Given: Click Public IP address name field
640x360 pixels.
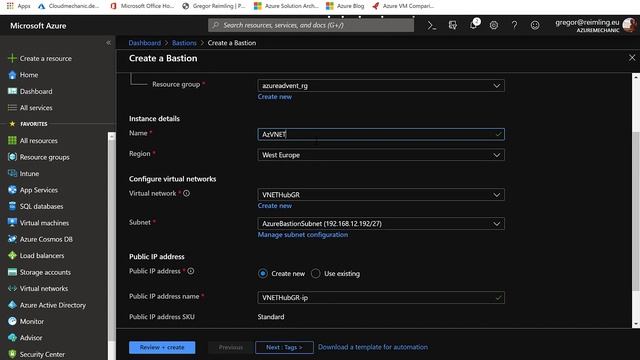Looking at the screenshot, I should click(381, 298).
